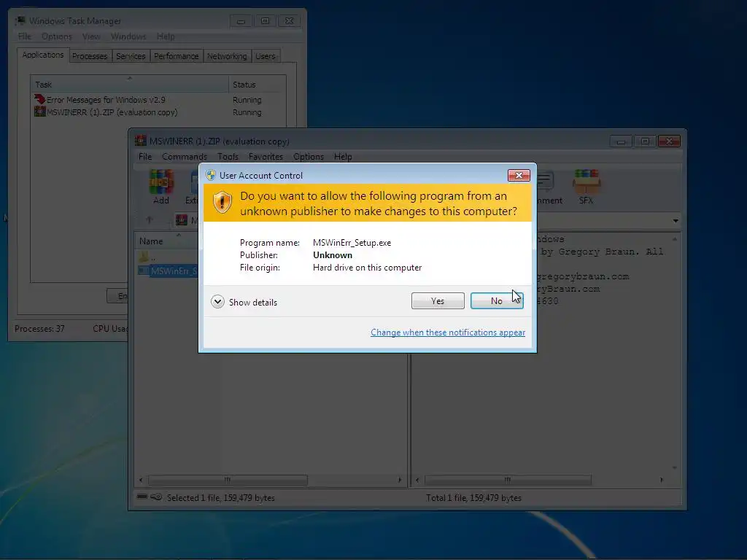The image size is (747, 560).
Task: Open the WinRAR Tools menu
Action: click(x=228, y=157)
